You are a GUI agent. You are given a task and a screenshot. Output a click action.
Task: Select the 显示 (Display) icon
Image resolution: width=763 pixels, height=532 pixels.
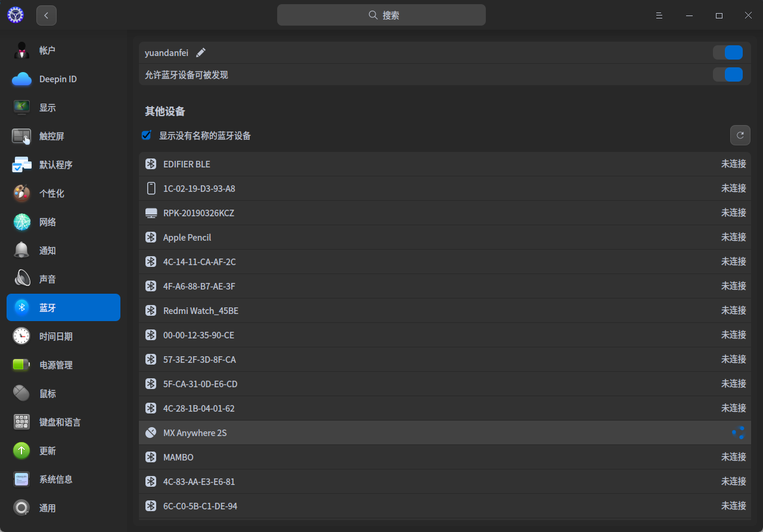click(21, 107)
